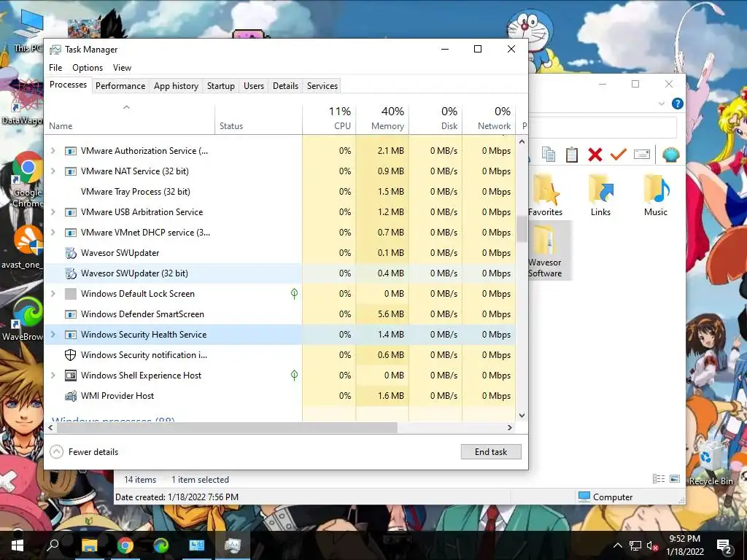The image size is (747, 560).
Task: Open Recycle Bin on desktop
Action: click(711, 463)
